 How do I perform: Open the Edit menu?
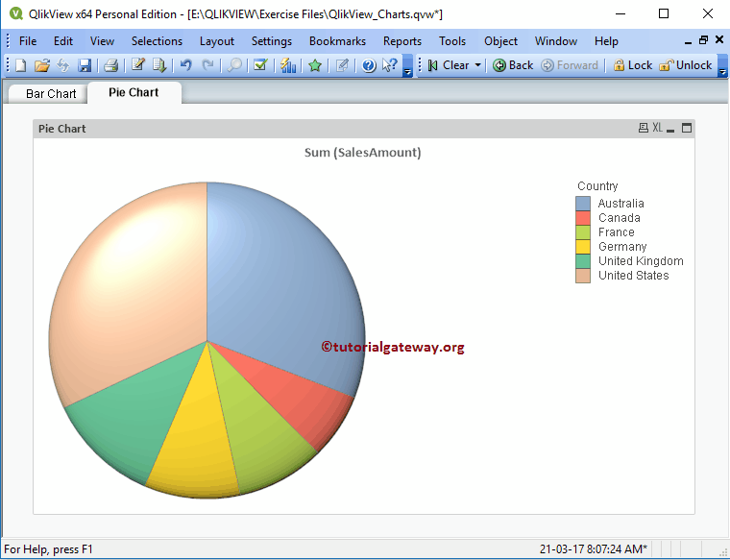63,41
